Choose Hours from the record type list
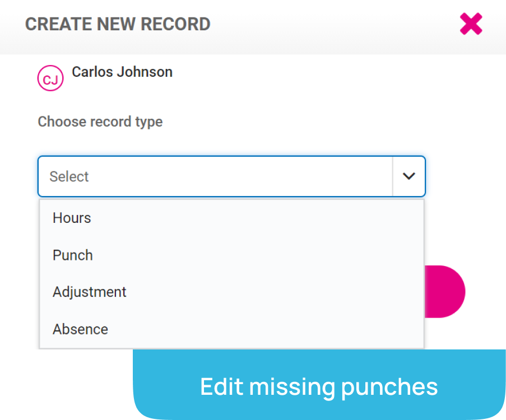 (231, 218)
